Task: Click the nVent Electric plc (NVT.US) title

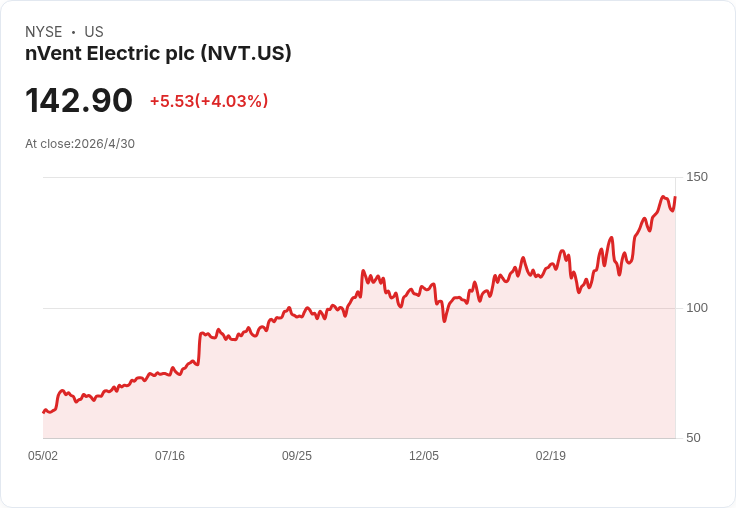Action: [158, 54]
